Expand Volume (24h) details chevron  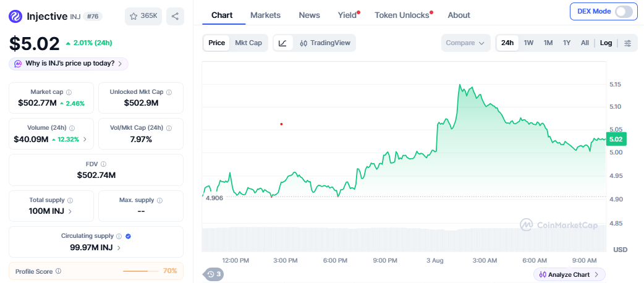tap(85, 139)
